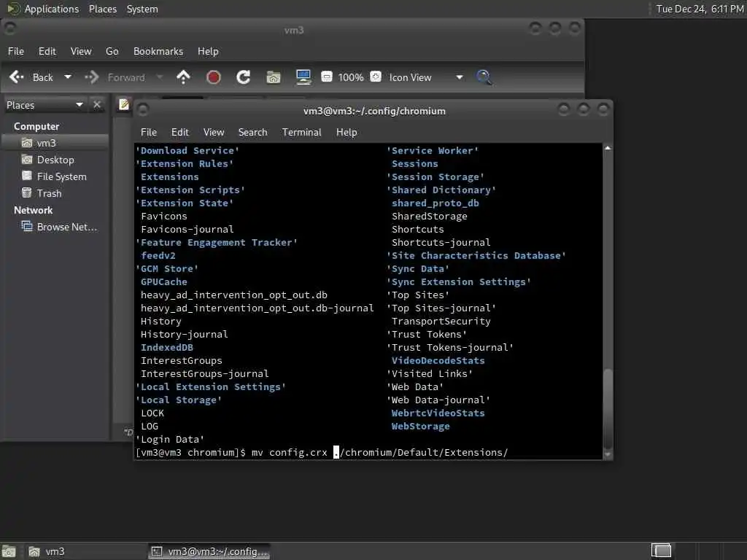The width and height of the screenshot is (747, 560).
Task: Zoom out with the minus icon
Action: (326, 77)
